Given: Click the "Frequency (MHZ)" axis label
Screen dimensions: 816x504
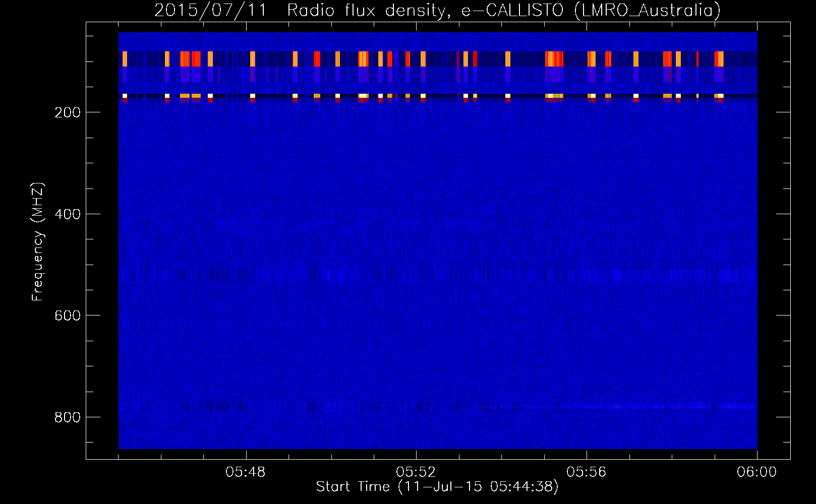Looking at the screenshot, I should 37,242.
